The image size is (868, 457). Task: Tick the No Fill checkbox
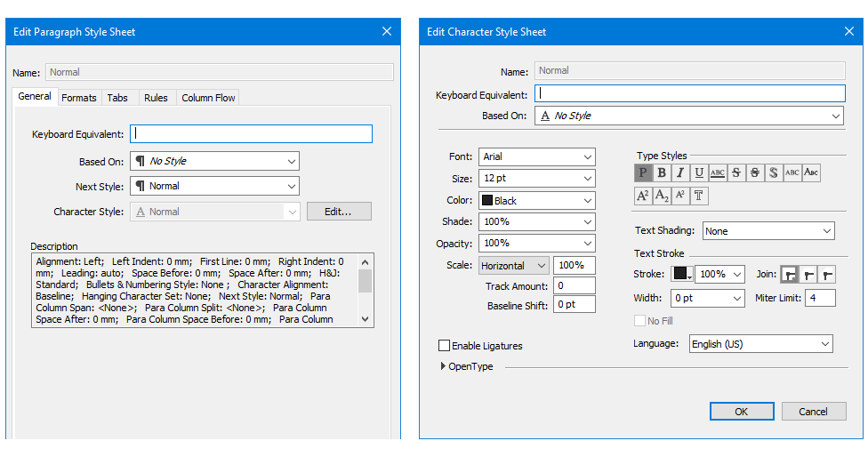(640, 321)
